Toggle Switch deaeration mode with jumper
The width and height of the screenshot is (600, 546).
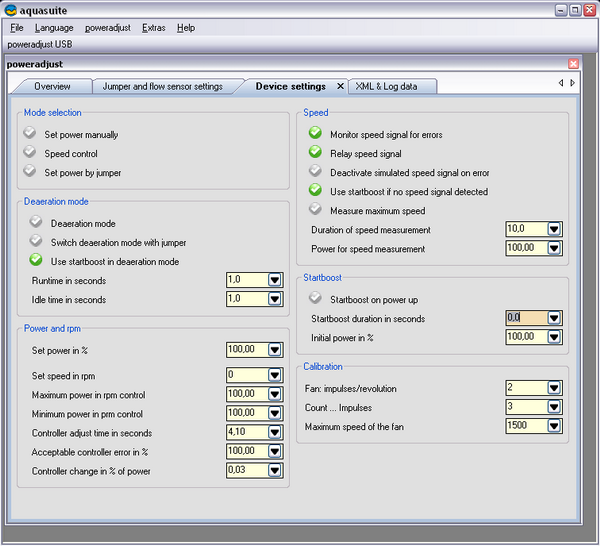36,241
